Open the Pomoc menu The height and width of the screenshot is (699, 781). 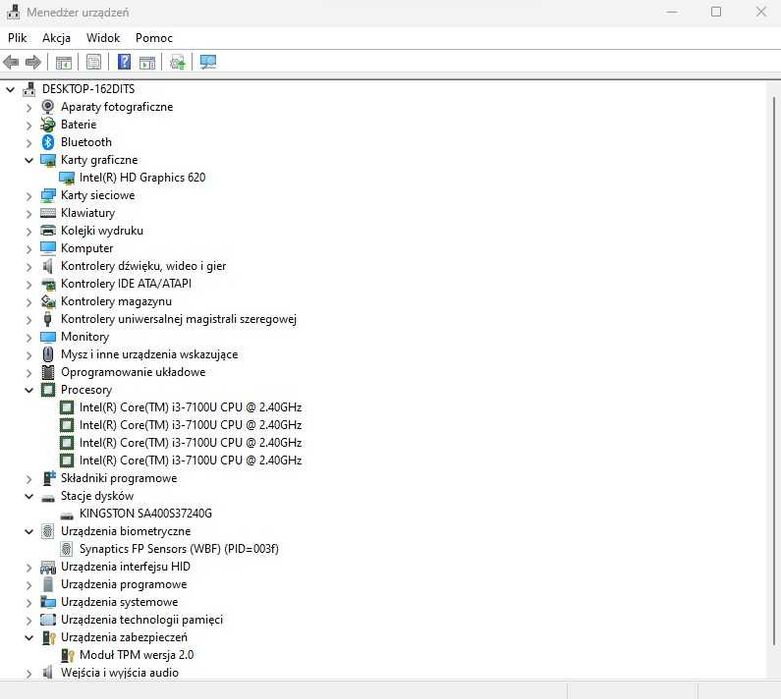pyautogui.click(x=154, y=38)
